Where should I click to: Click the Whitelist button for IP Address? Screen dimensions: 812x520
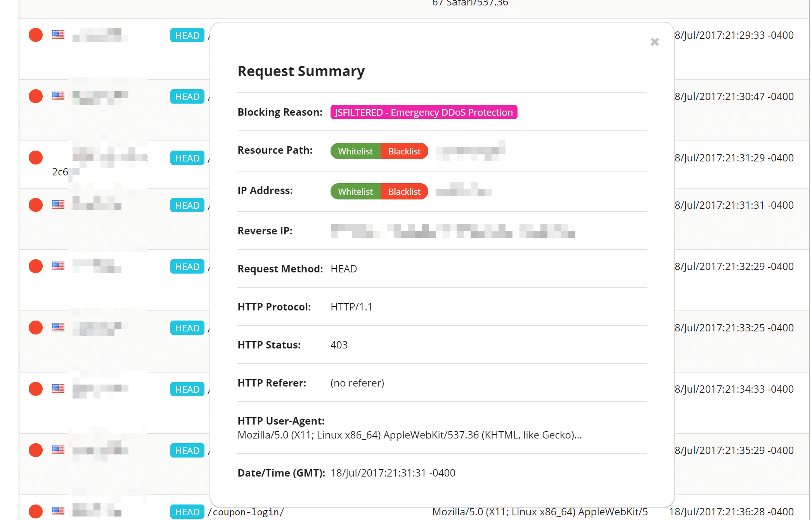coord(353,191)
